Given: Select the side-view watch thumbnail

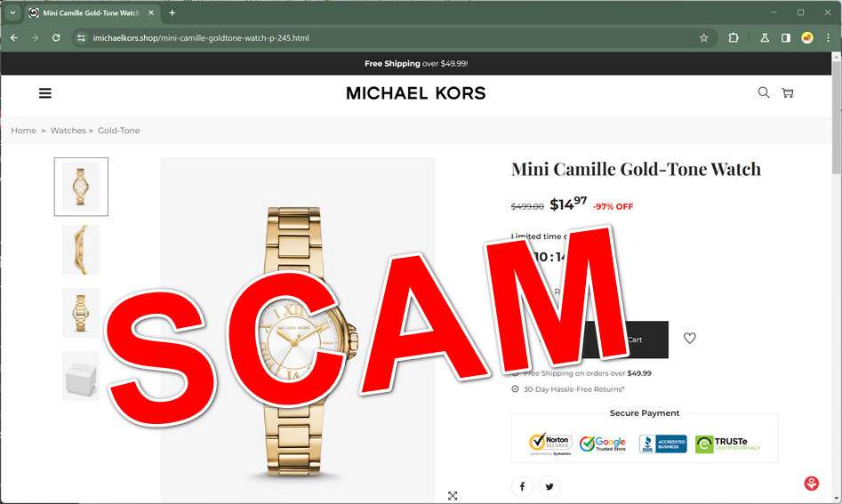Looking at the screenshot, I should [81, 250].
